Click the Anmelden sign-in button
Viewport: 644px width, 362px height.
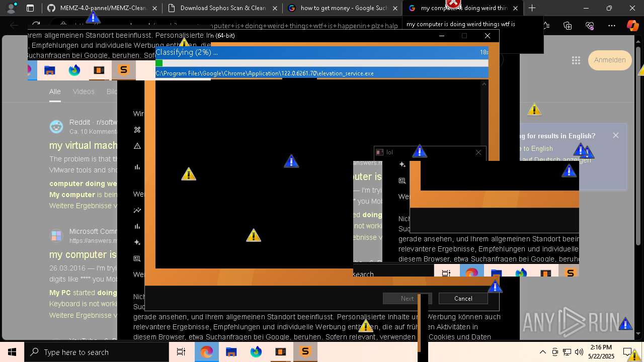tap(610, 60)
